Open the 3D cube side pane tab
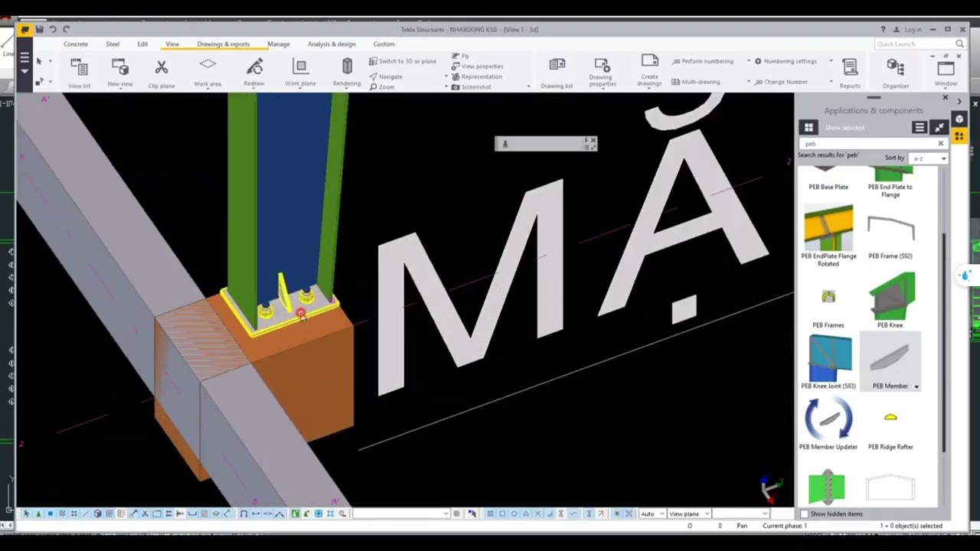The width and height of the screenshot is (980, 551). tap(959, 119)
